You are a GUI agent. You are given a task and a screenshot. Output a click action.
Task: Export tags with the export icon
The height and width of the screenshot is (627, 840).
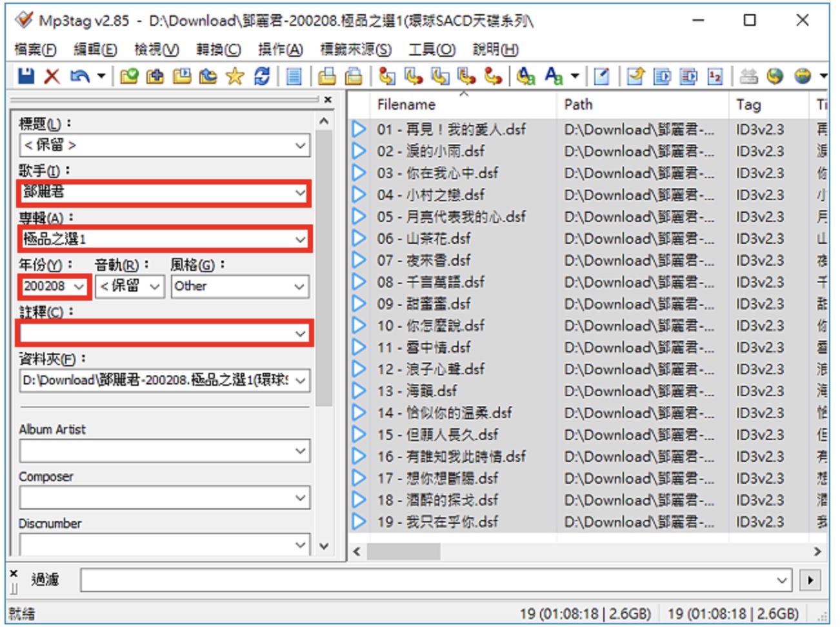[x=636, y=76]
